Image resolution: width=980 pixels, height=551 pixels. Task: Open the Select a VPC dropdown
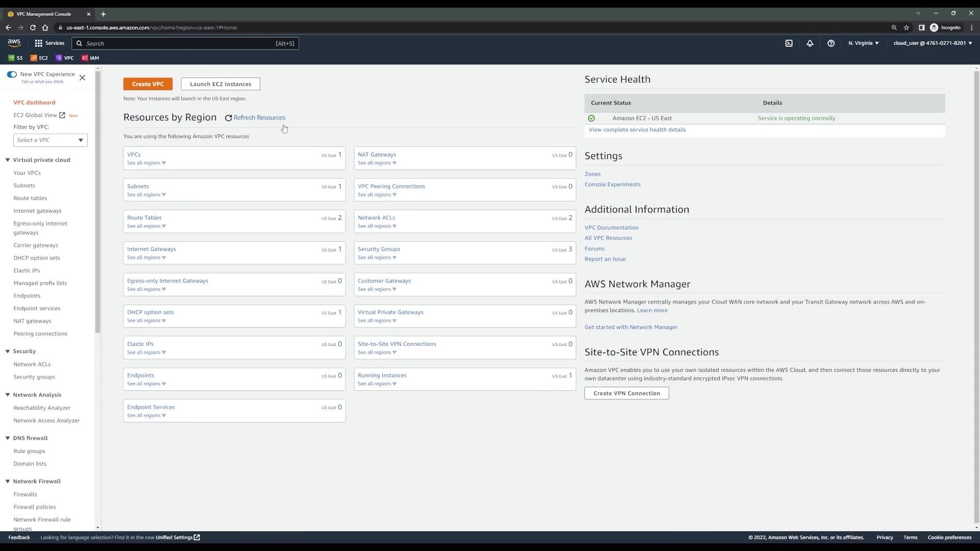(x=50, y=140)
